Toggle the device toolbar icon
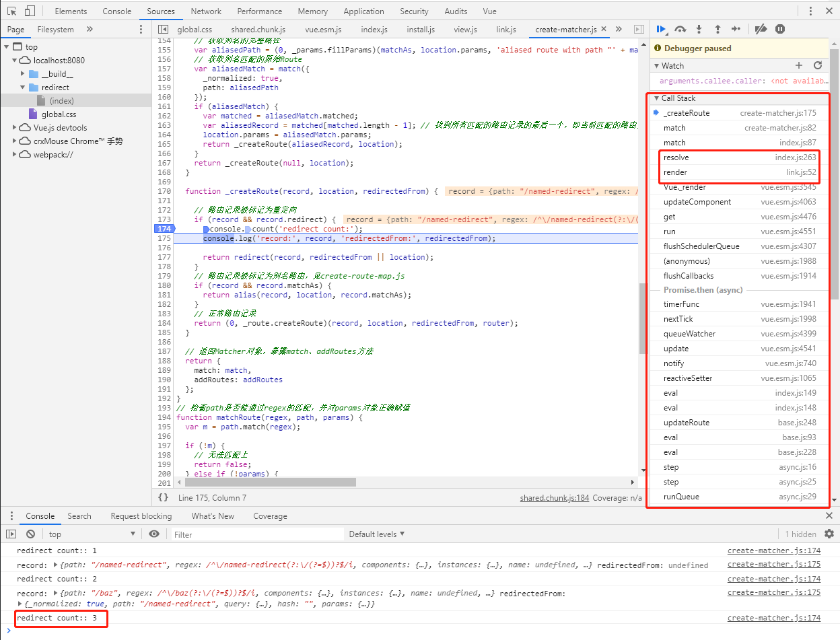840x640 pixels. [x=28, y=11]
